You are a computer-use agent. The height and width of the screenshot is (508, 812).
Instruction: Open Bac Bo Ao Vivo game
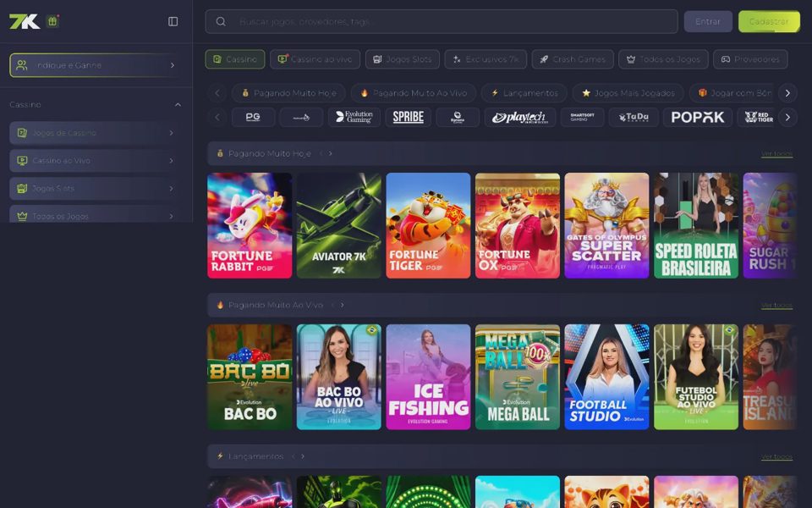338,377
